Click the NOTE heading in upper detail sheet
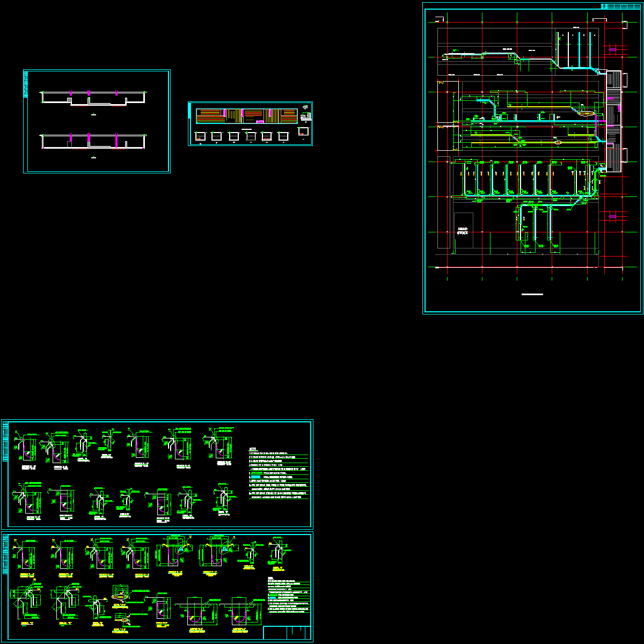 click(253, 450)
